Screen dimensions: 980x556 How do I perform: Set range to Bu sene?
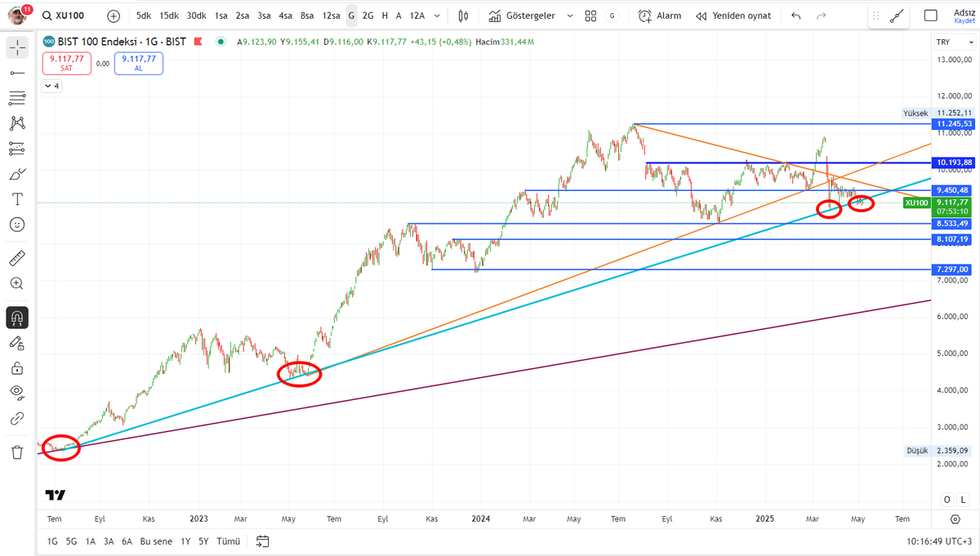pos(157,540)
